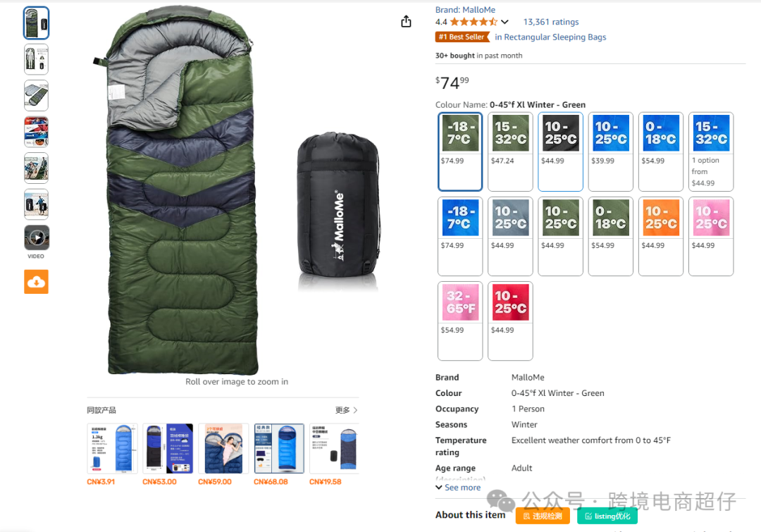Open similar product priced CN¥68.08
761x532 pixels.
pos(279,449)
